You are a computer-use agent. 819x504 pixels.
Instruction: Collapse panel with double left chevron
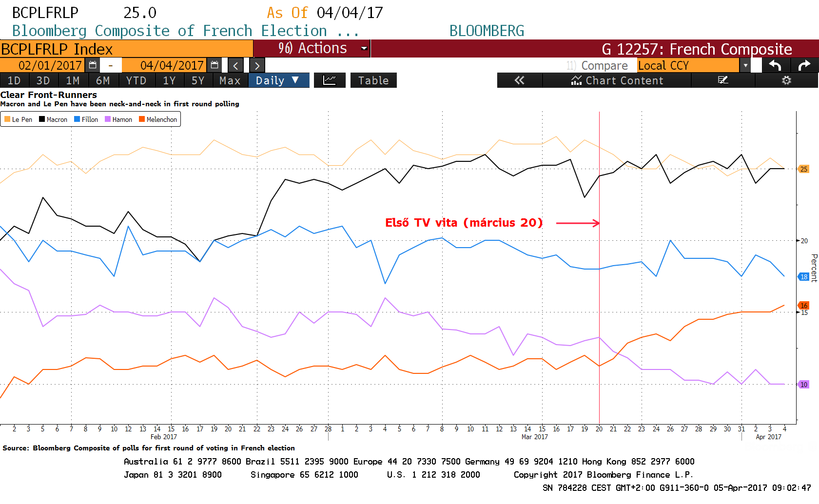point(520,80)
